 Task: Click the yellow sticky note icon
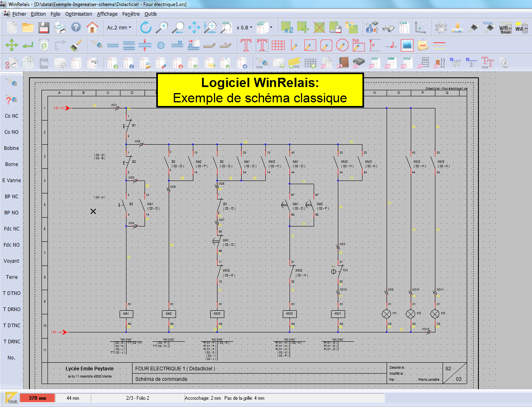(x=423, y=45)
